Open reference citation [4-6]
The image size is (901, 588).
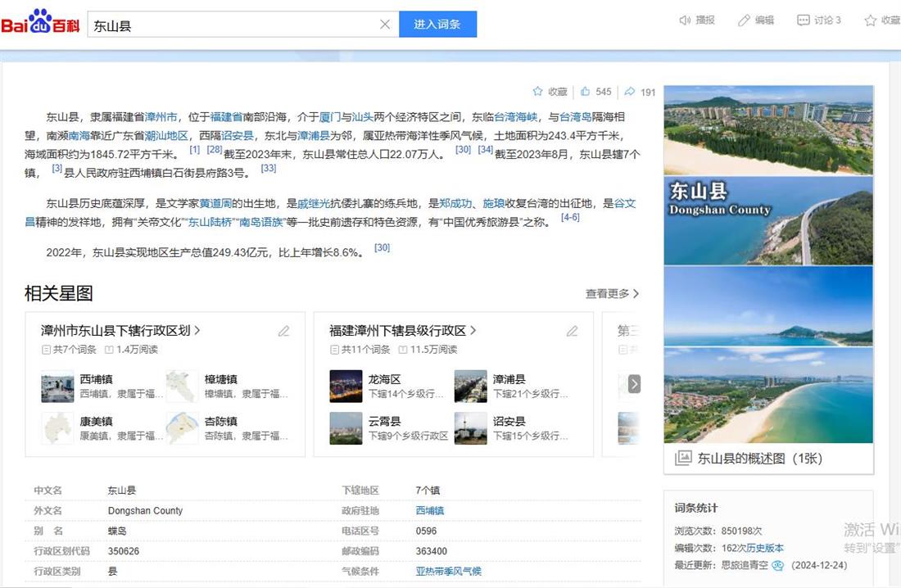pos(570,217)
